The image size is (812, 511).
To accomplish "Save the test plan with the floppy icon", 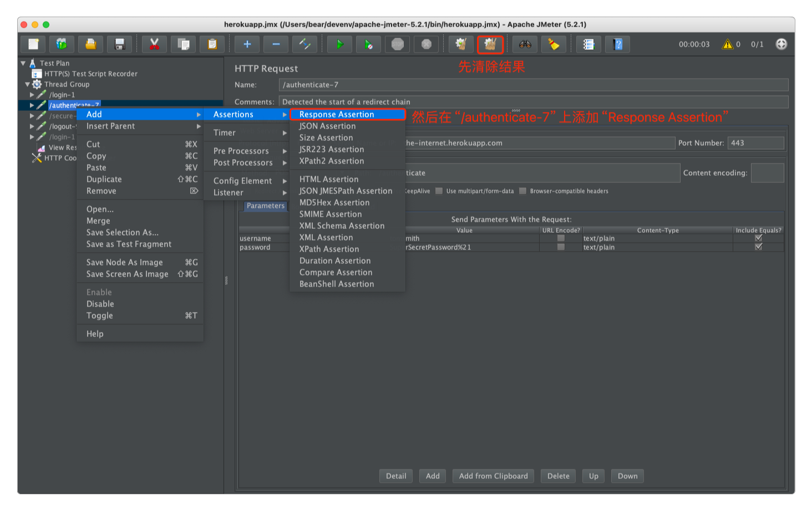I will pyautogui.click(x=119, y=44).
